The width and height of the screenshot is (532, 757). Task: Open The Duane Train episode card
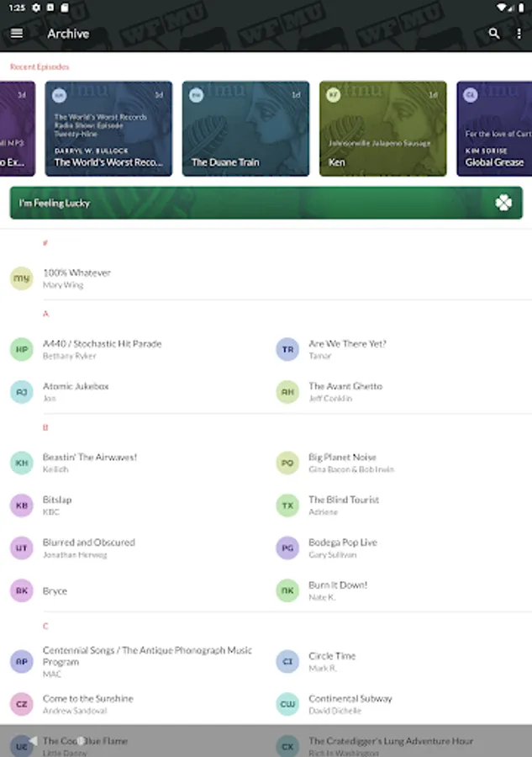pyautogui.click(x=245, y=129)
